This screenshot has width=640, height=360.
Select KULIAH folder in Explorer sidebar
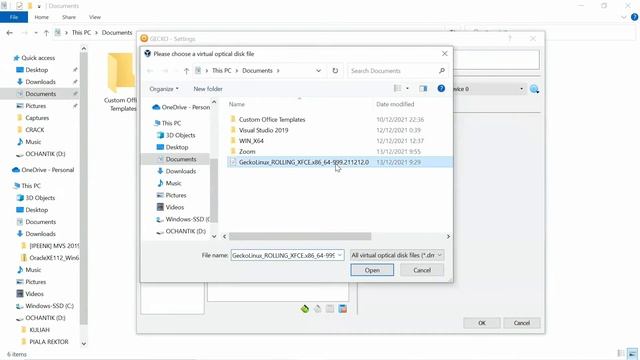click(35, 330)
